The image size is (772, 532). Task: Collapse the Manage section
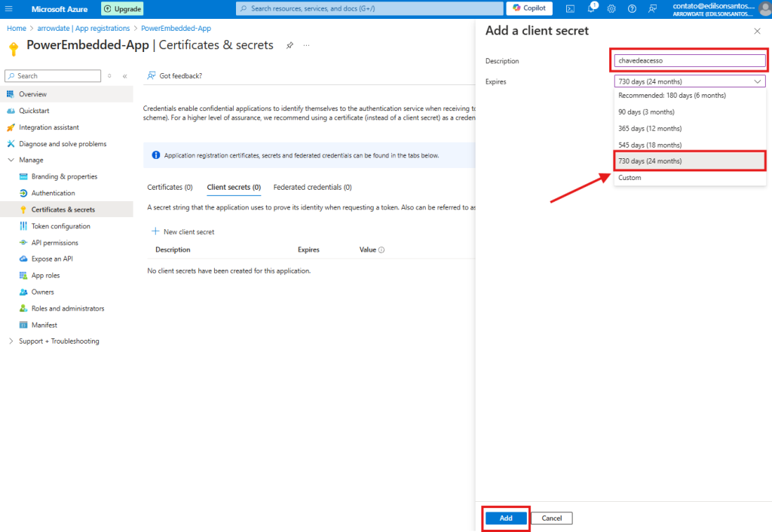coord(11,160)
